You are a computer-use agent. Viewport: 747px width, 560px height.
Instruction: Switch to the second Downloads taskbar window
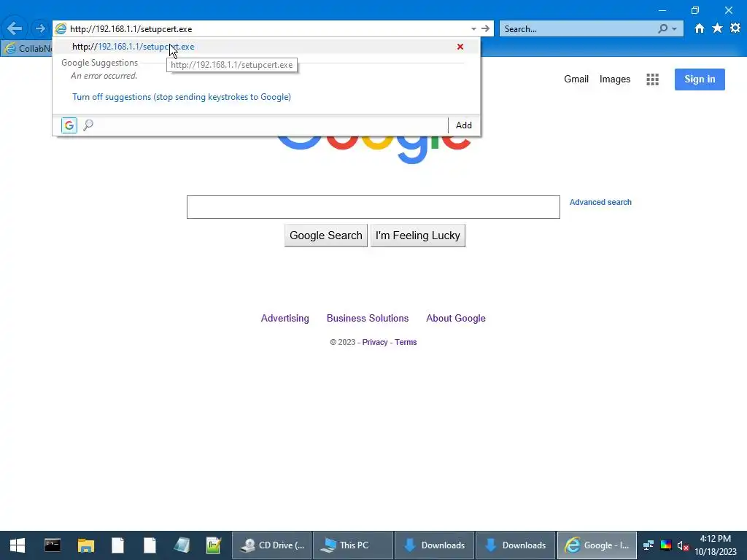[516, 545]
